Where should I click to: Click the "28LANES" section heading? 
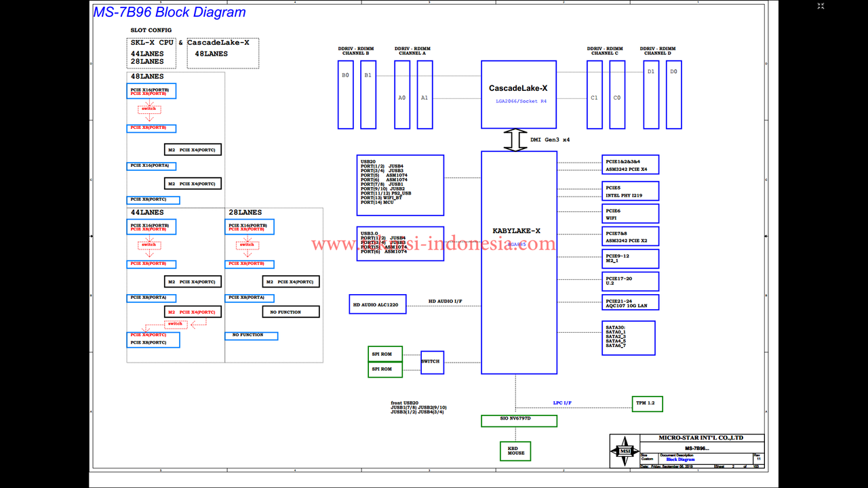(x=245, y=212)
